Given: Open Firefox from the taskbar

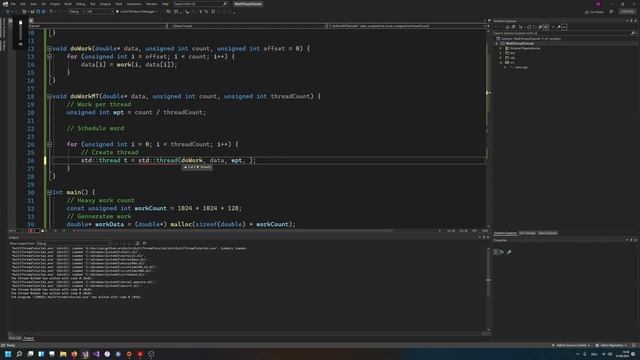Looking at the screenshot, I should [74, 354].
